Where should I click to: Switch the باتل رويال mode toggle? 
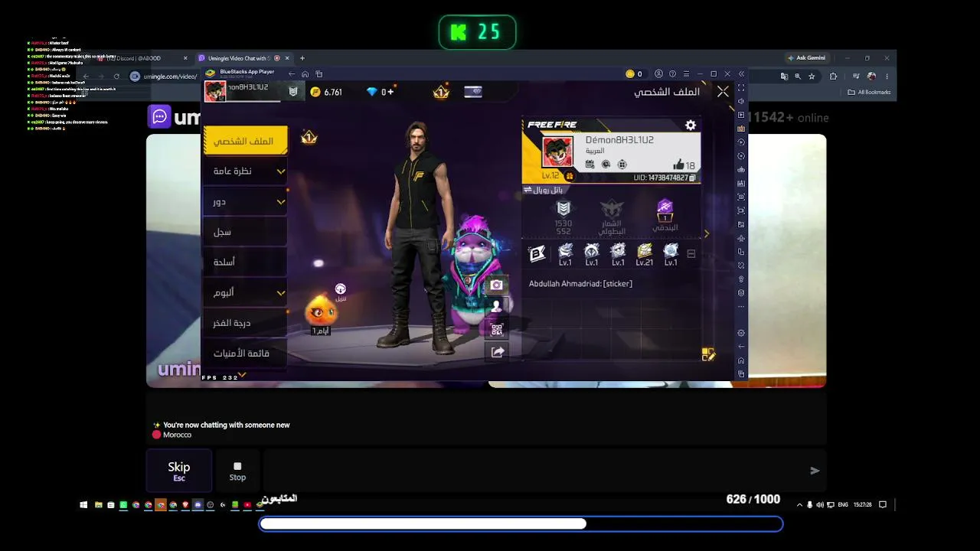(543, 190)
